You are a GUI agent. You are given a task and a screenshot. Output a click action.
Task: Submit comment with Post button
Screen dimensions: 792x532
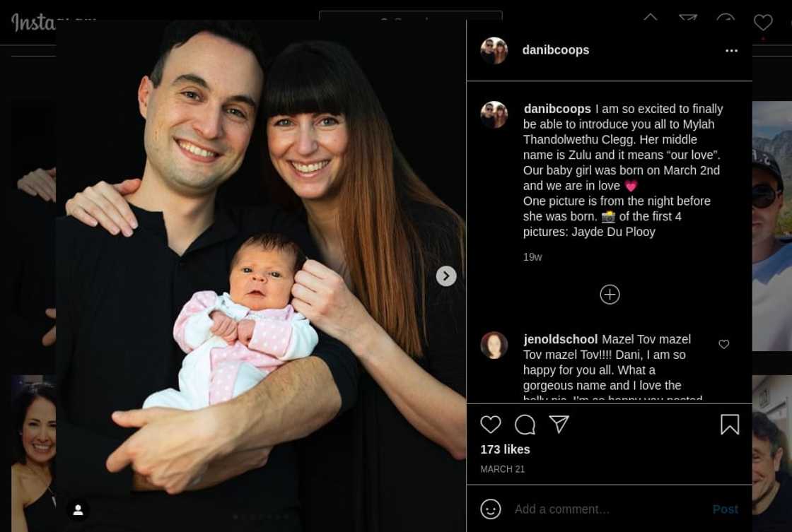(726, 509)
